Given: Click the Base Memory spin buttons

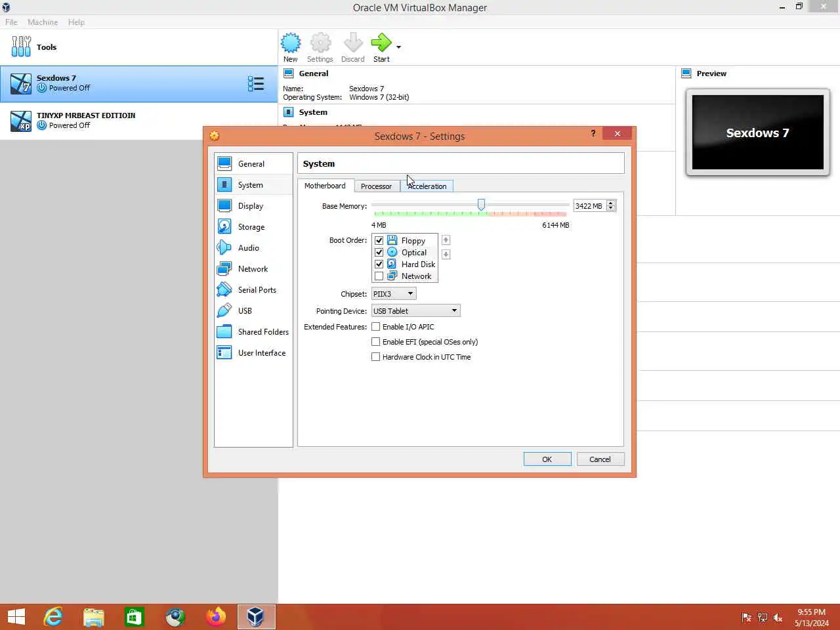Looking at the screenshot, I should [x=611, y=206].
